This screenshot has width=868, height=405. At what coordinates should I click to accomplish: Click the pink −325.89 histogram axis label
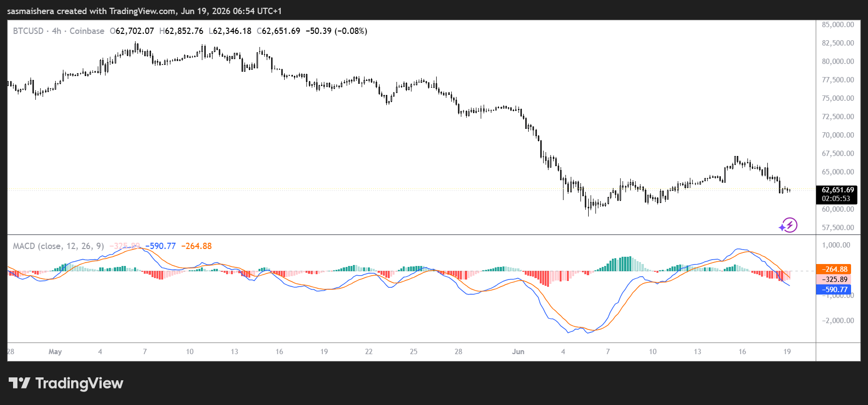pos(834,280)
